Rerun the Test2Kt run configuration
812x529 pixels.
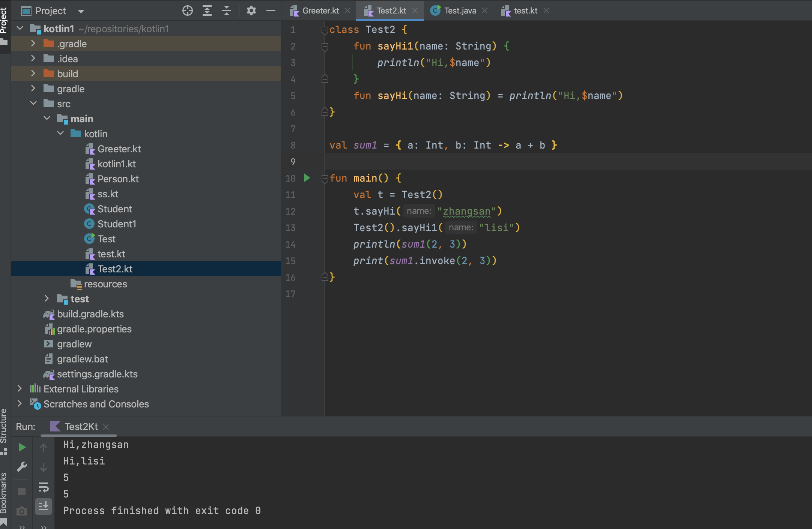tap(22, 447)
